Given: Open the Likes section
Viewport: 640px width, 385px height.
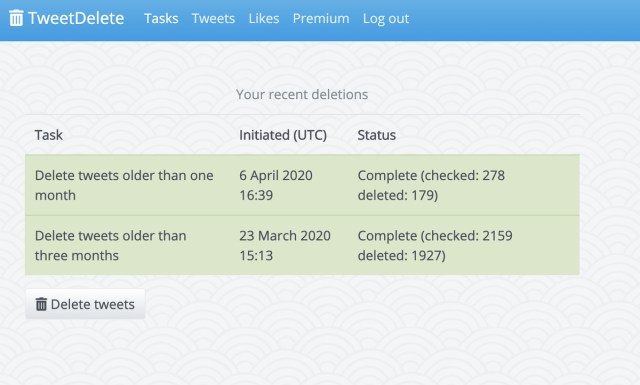Looking at the screenshot, I should tap(264, 18).
